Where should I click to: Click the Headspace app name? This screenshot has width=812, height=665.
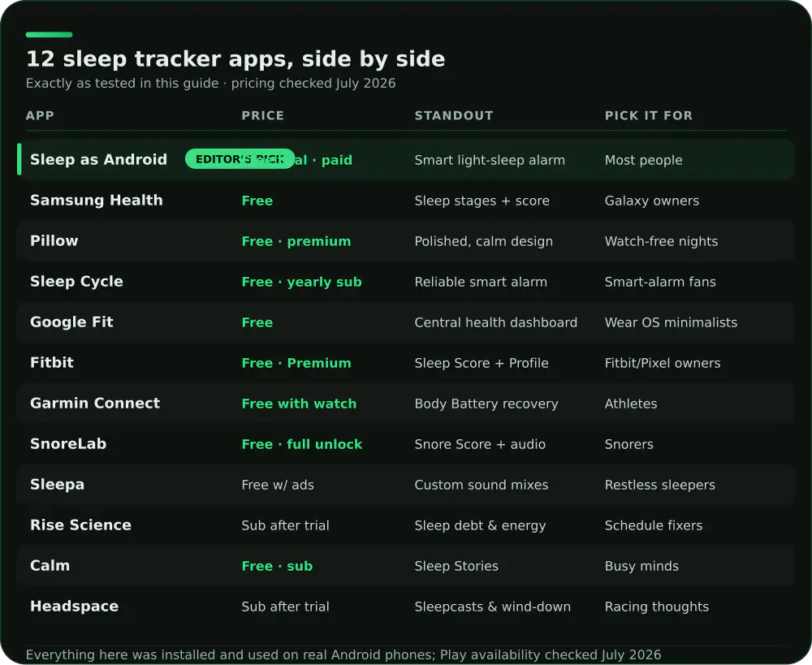coord(74,606)
